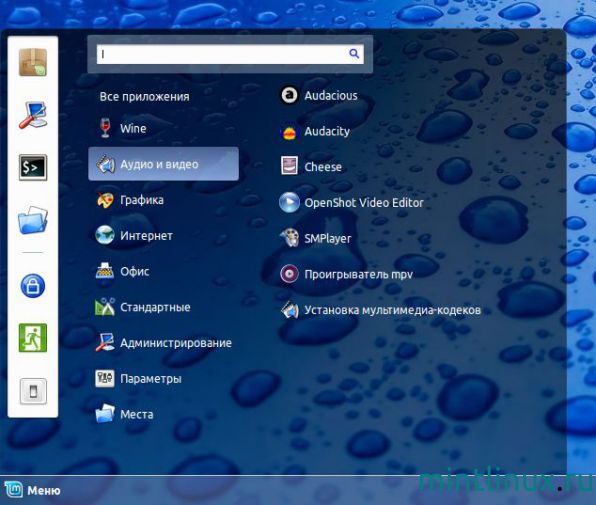The image size is (596, 505).
Task: Open the Аудио и видео category
Action: coord(163,164)
